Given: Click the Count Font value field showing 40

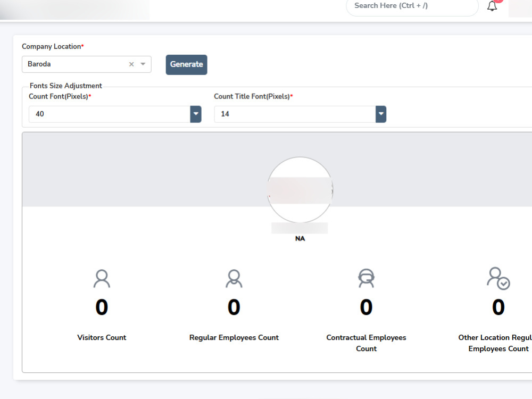Looking at the screenshot, I should tap(110, 114).
